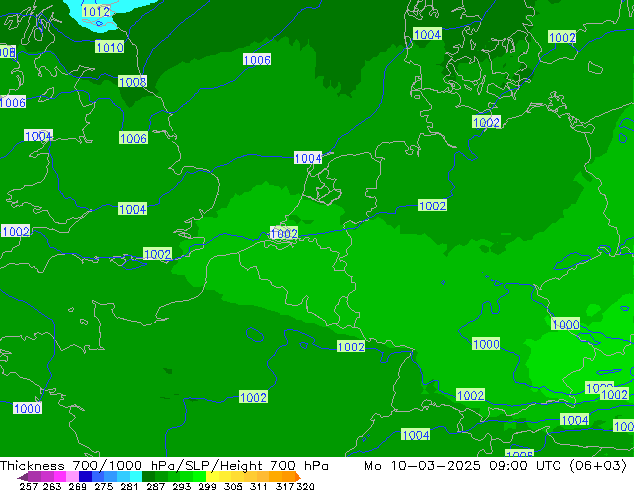Click legend value 281
The image size is (634, 490).
(x=129, y=486)
